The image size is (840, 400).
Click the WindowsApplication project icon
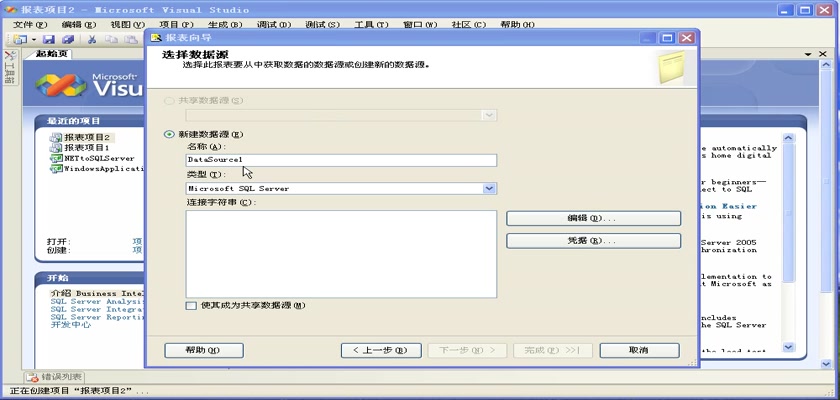56,169
